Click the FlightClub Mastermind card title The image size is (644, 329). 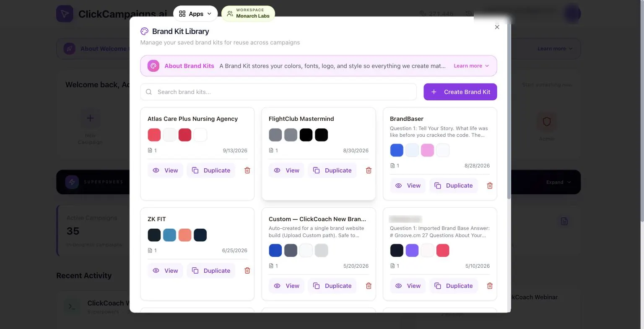click(301, 119)
